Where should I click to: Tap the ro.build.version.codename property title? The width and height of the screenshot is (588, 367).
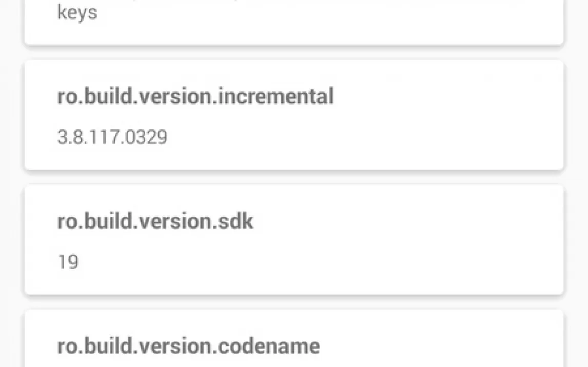point(188,346)
